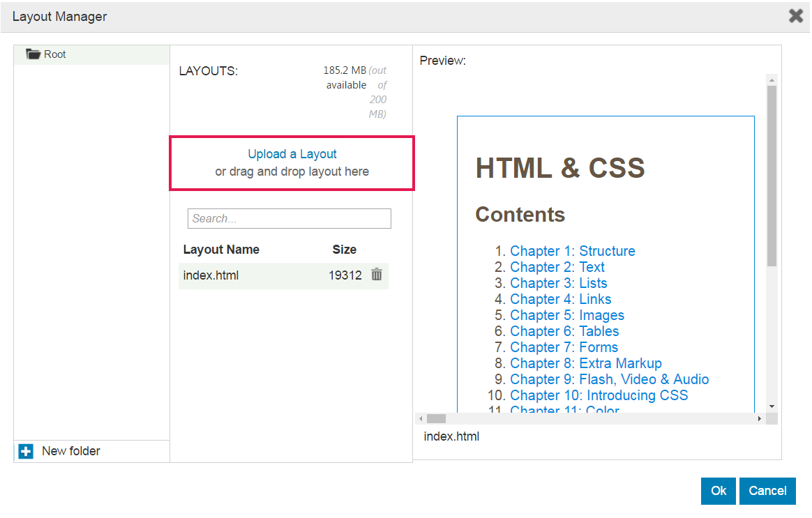Screen dimensions: 812x518
Task: Select the index.html layout row
Action: click(283, 275)
